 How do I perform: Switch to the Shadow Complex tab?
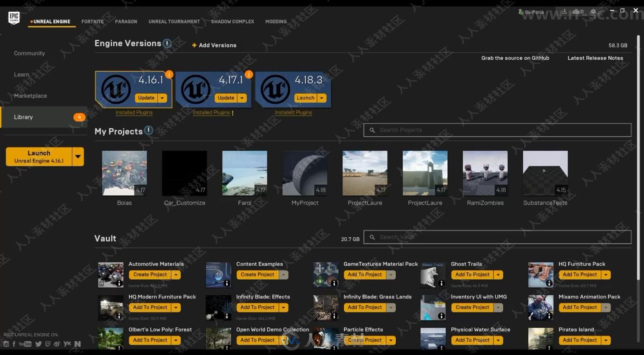pyautogui.click(x=232, y=21)
